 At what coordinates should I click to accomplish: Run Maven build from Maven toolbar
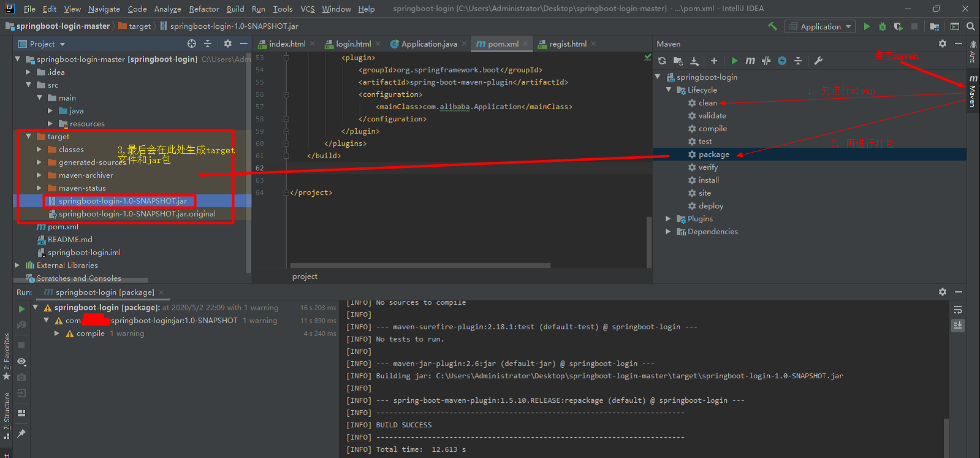(734, 61)
